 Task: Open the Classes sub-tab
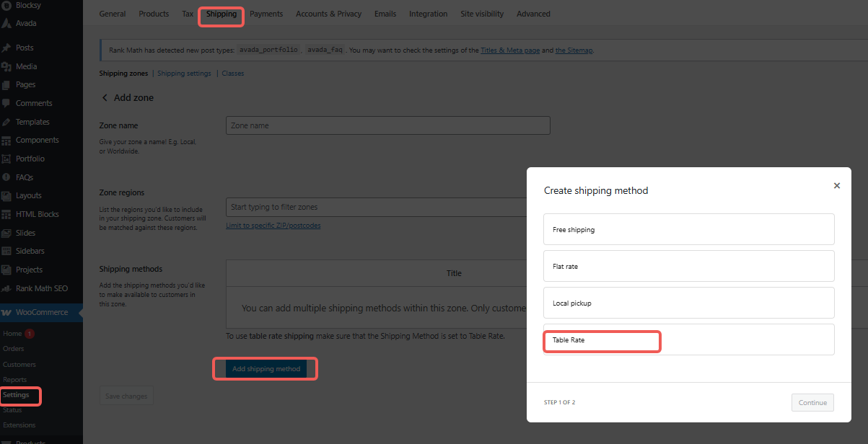pyautogui.click(x=232, y=73)
